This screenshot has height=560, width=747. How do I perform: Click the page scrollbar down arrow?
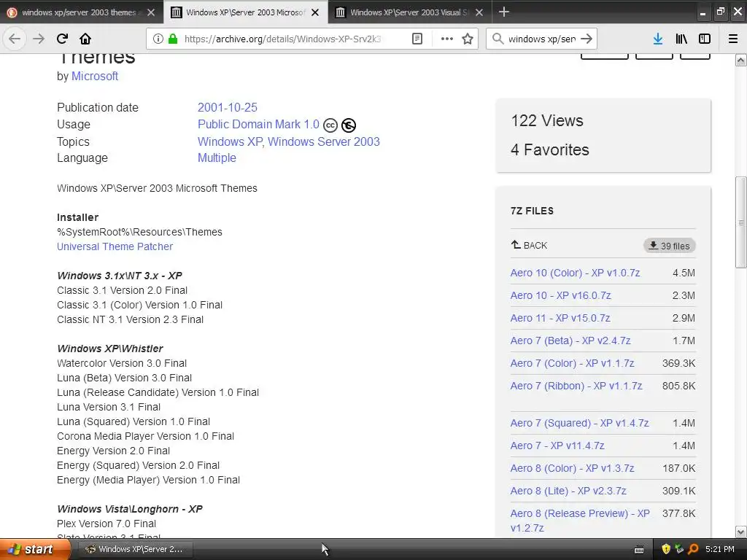tap(740, 532)
